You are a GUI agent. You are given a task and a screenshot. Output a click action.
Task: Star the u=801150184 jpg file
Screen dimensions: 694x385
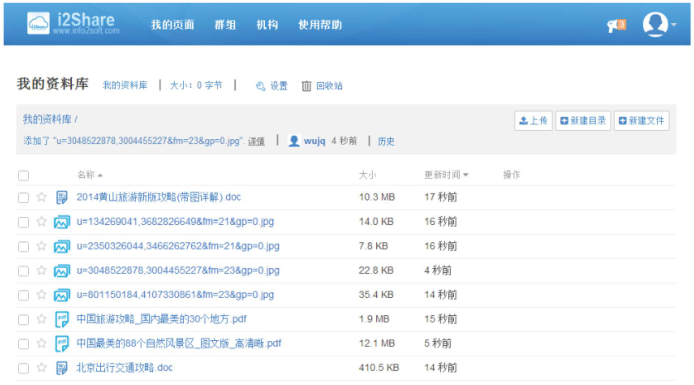[42, 294]
